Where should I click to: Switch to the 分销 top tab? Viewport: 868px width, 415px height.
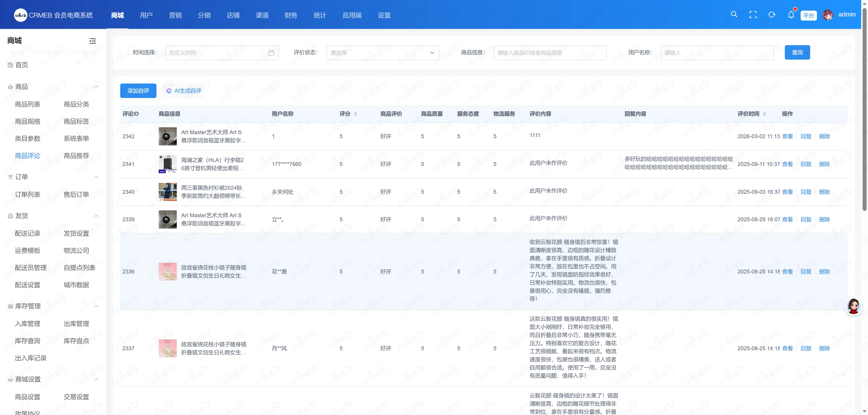point(204,15)
